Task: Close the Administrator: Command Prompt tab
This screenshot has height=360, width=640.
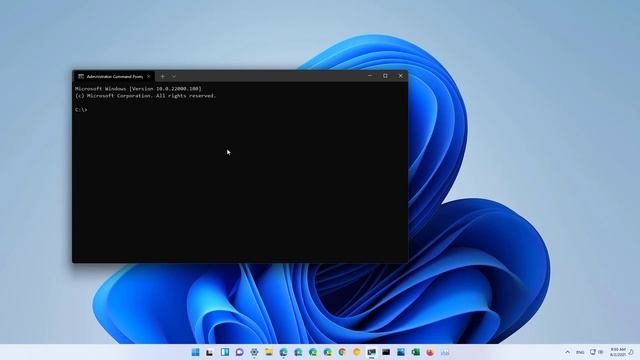Action: [x=149, y=76]
